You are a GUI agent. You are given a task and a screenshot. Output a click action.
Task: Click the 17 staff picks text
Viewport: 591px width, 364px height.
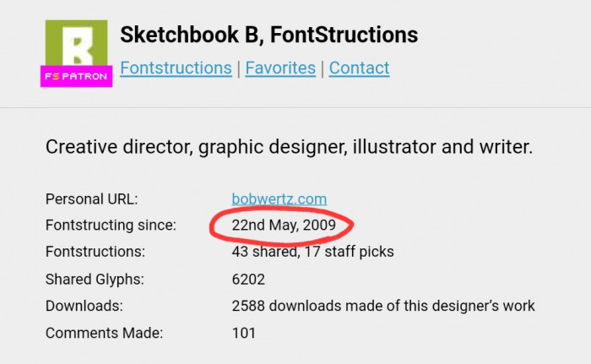pyautogui.click(x=354, y=252)
